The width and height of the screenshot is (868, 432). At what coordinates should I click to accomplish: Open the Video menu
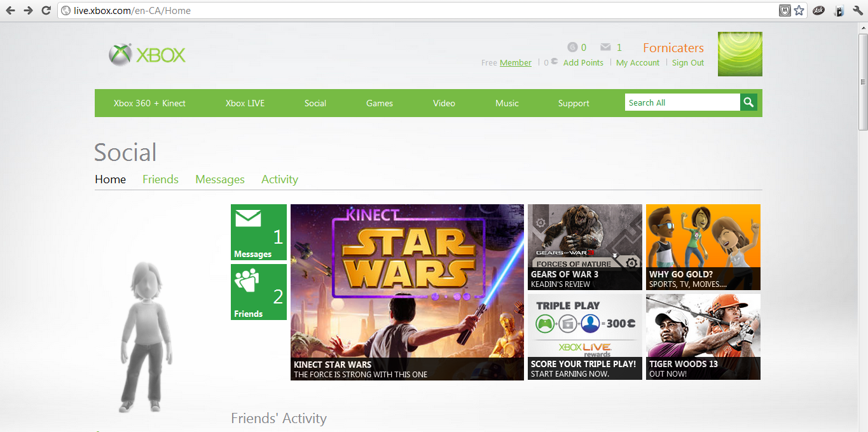444,103
